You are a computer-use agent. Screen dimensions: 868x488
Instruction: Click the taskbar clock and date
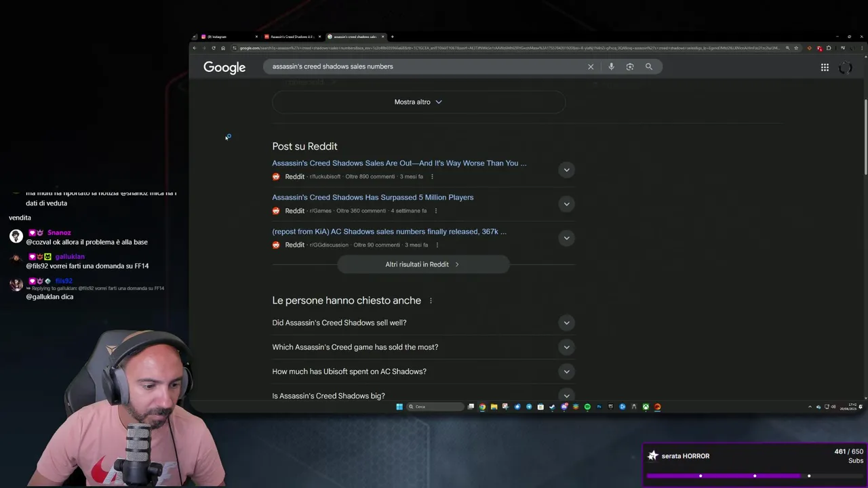848,407
